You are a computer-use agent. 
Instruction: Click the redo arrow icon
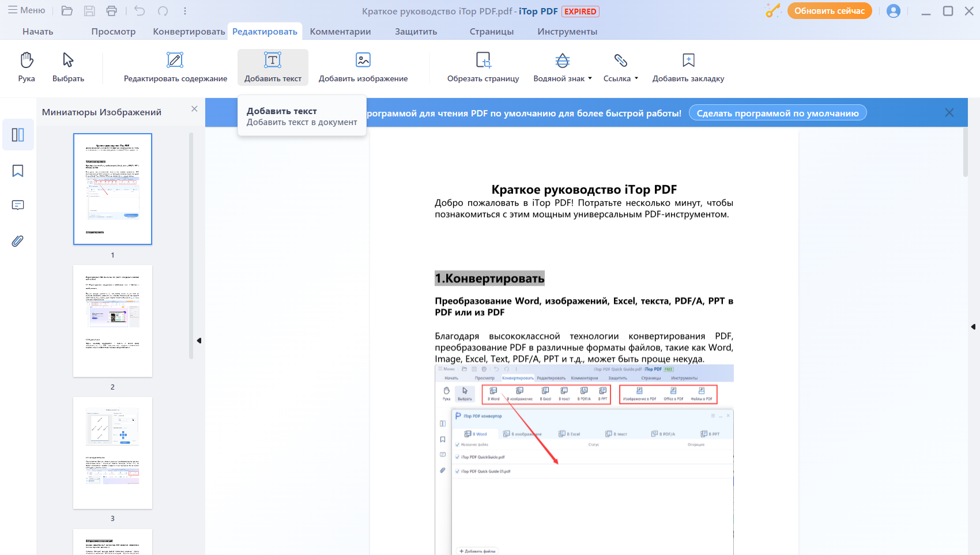163,11
